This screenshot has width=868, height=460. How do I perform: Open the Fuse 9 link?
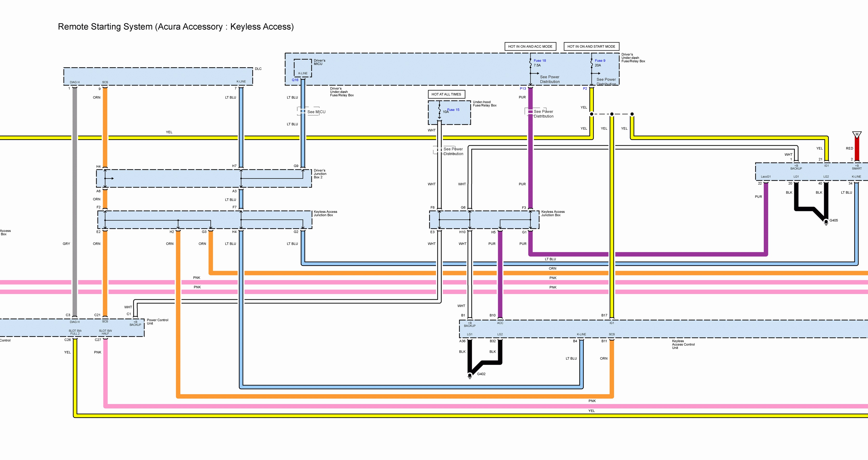pyautogui.click(x=600, y=61)
